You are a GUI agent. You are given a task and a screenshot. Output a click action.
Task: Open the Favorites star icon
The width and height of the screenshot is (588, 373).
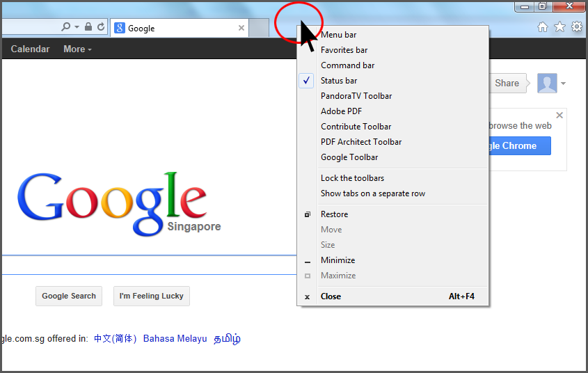(x=559, y=26)
